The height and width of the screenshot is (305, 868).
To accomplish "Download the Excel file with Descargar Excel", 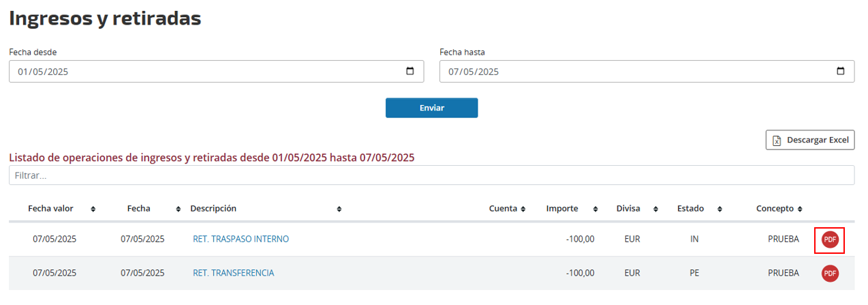I will pos(810,140).
